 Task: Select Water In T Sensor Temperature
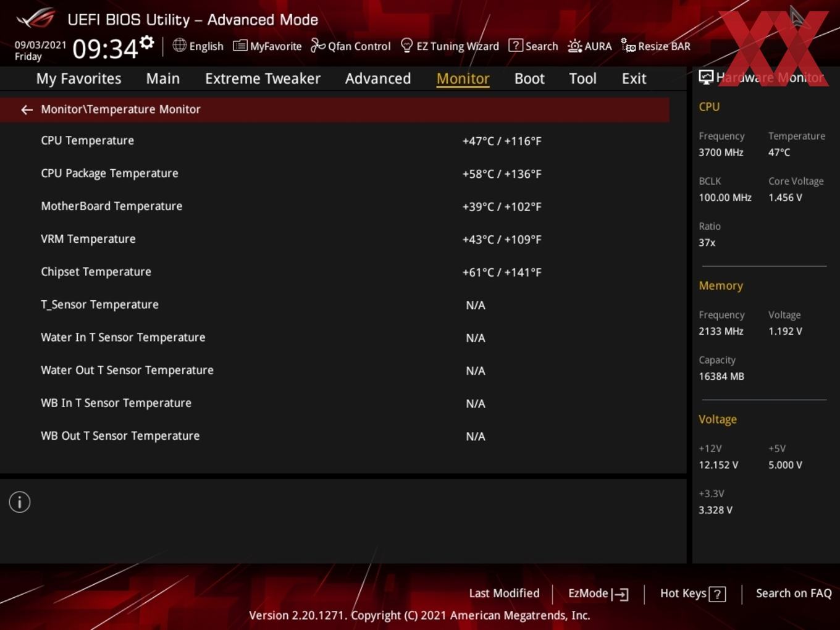pyautogui.click(x=334, y=337)
